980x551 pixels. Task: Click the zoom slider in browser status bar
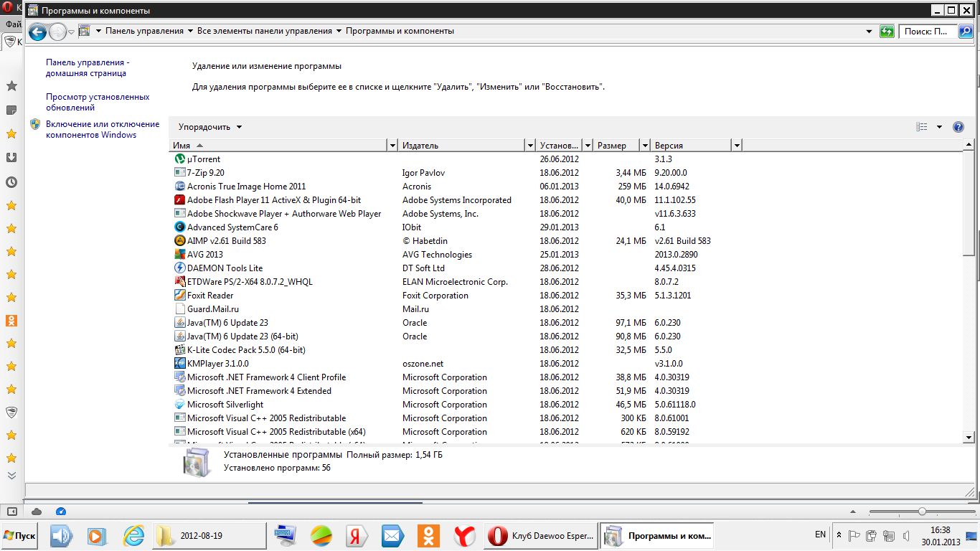922,512
